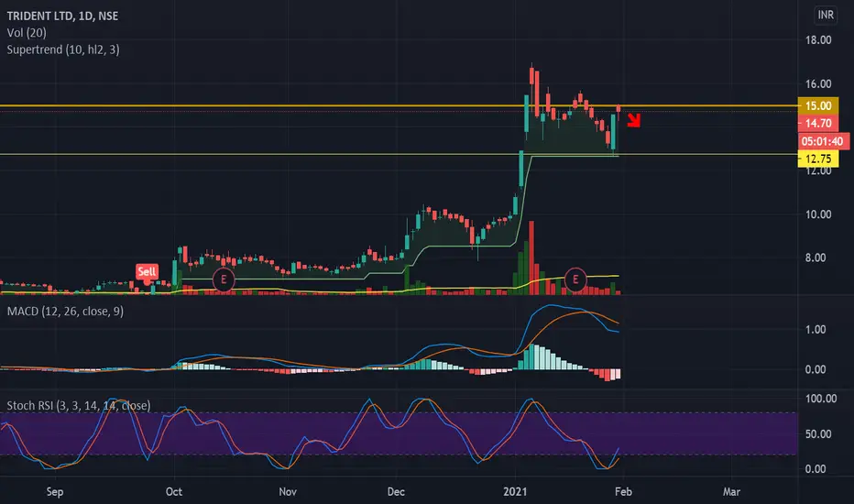Click the Dec label on time axis
The image size is (854, 504).
pyautogui.click(x=396, y=491)
